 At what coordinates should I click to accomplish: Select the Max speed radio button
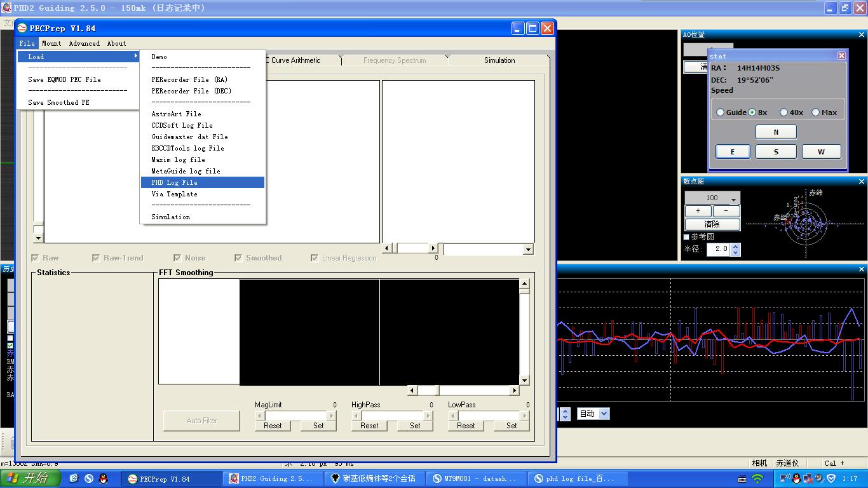(815, 112)
